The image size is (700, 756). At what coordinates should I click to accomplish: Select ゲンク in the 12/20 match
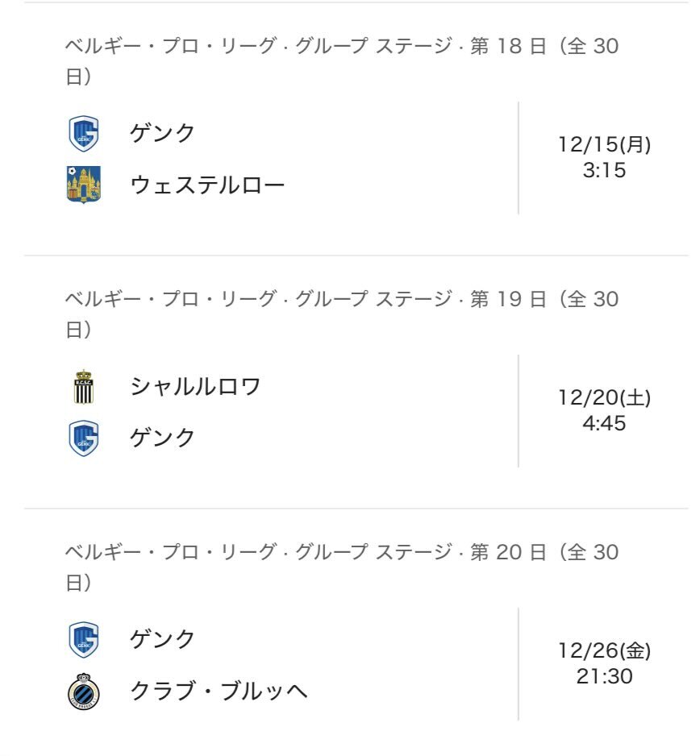coord(162,438)
